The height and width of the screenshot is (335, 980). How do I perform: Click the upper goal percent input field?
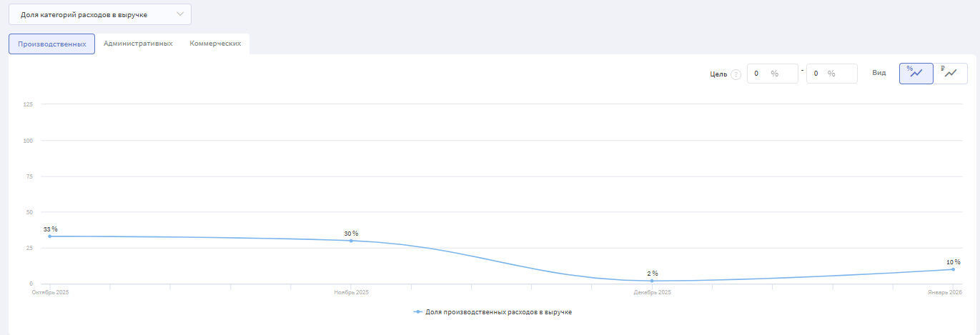tap(831, 74)
